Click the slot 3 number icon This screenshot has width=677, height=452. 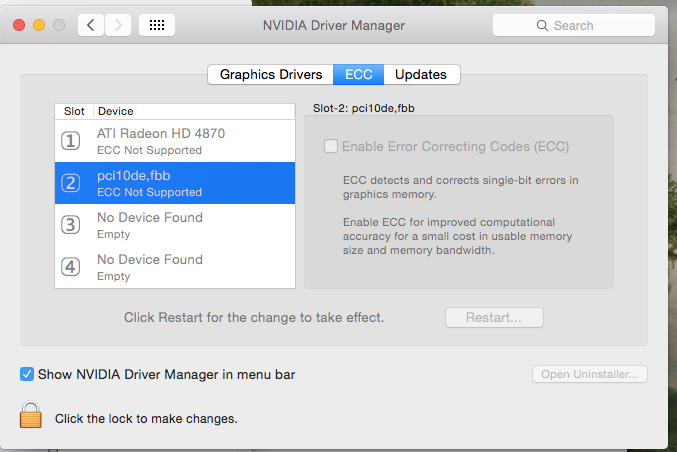(70, 225)
